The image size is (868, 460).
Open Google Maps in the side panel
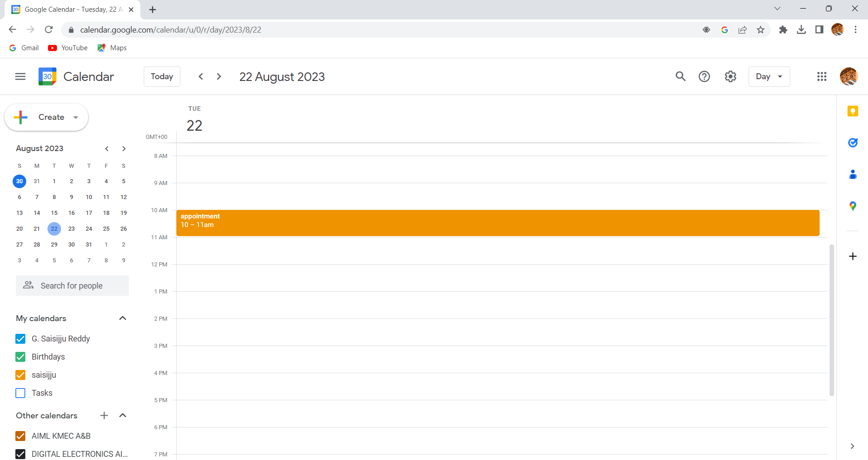[x=853, y=206]
